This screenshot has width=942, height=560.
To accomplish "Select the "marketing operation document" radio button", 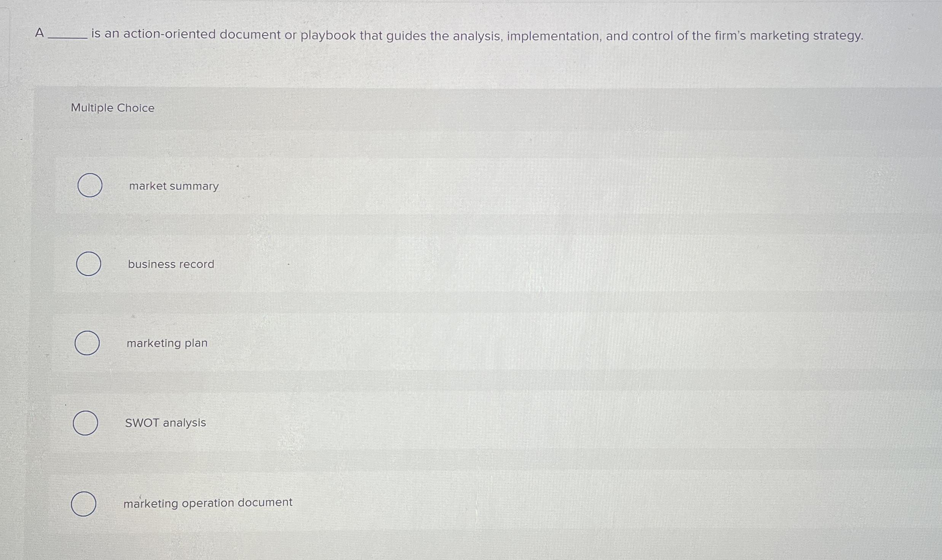I will pos(84,504).
